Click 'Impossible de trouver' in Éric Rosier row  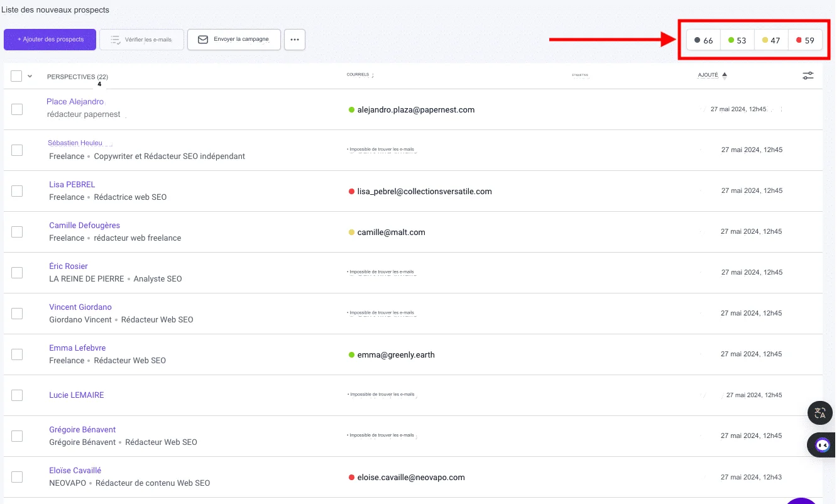[x=381, y=272]
